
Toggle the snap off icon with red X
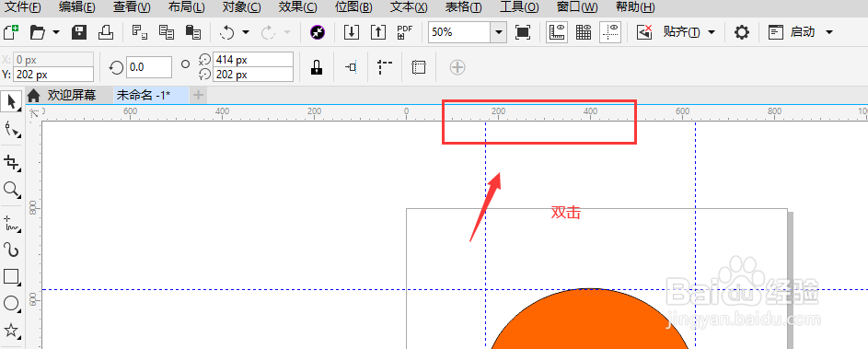[x=644, y=32]
